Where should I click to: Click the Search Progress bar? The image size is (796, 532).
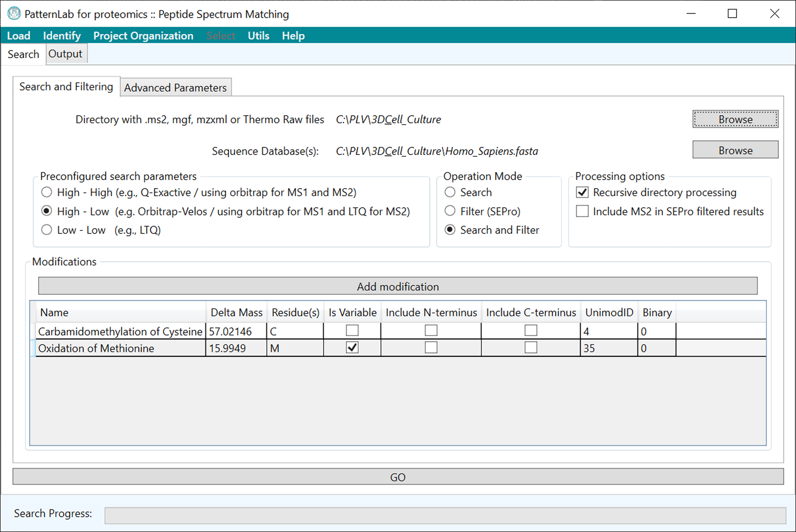tap(445, 515)
